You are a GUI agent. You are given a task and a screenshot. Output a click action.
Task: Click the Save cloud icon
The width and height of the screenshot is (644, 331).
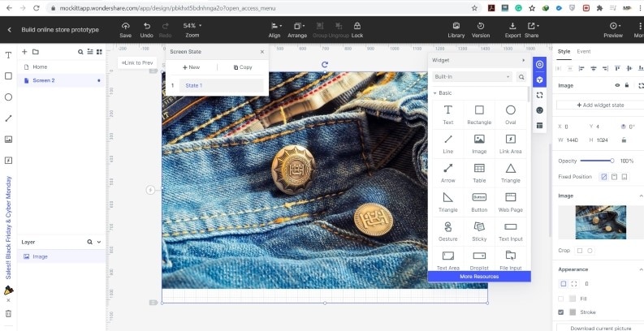(125, 26)
